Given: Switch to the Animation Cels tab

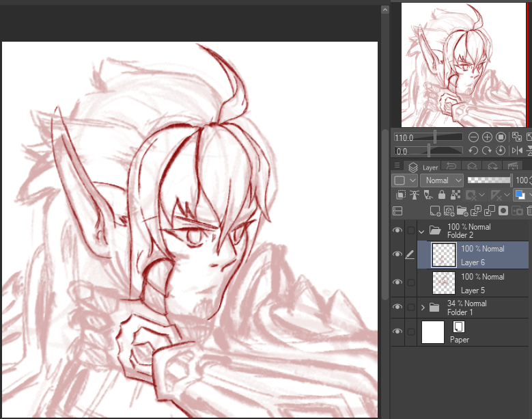Looking at the screenshot, I should pos(512,166).
